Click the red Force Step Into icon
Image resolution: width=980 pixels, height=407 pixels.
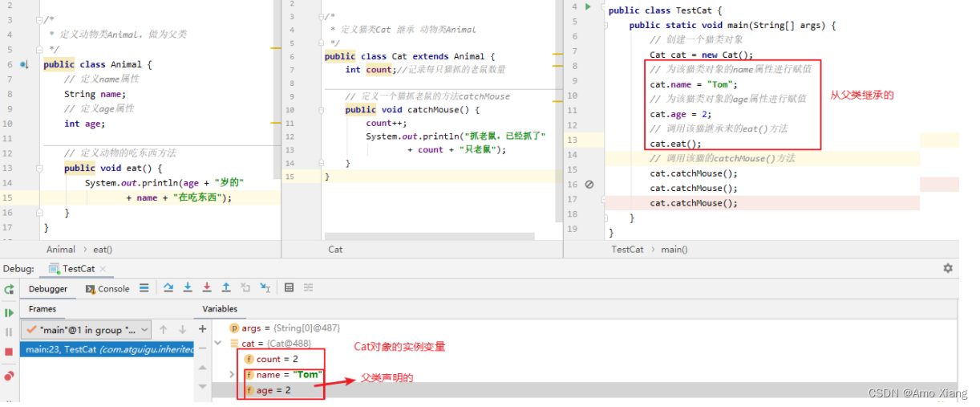[207, 287]
